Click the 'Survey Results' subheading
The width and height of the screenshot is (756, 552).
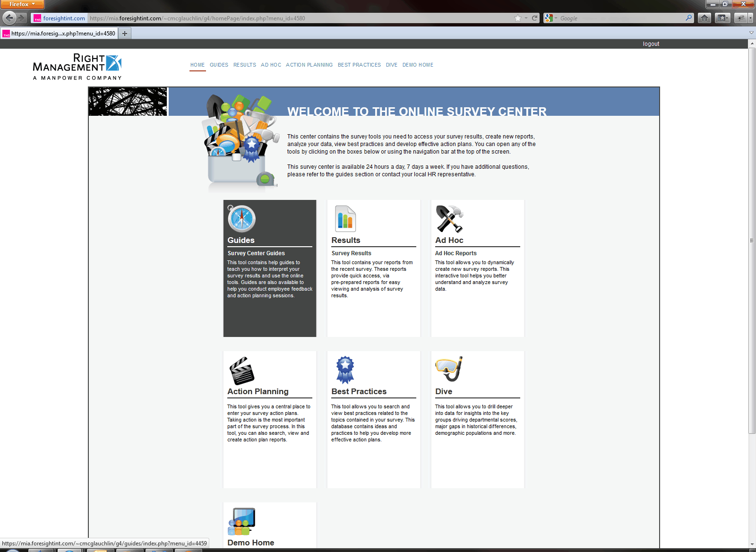351,253
